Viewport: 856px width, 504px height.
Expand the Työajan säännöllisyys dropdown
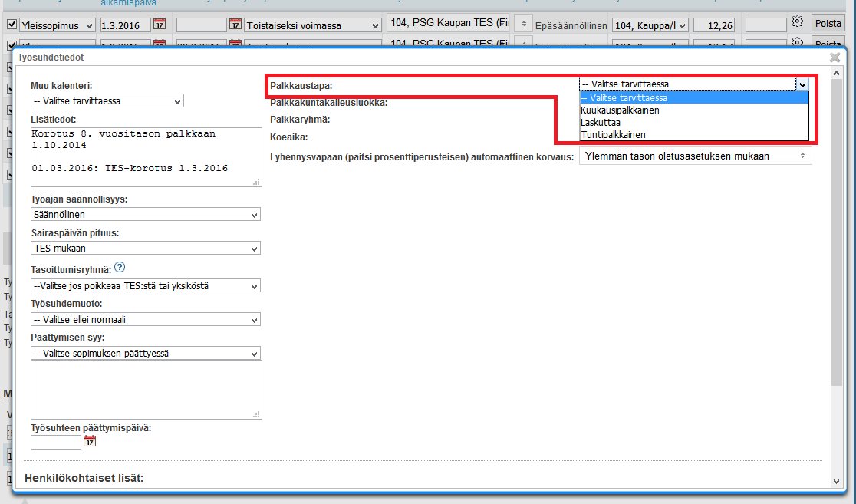click(146, 215)
